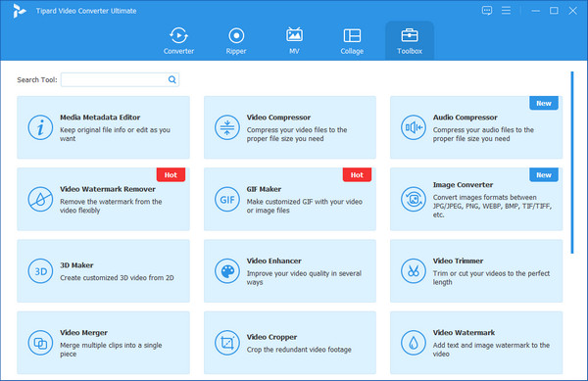Click the Hot badge on Video Watermark Remover

(171, 174)
